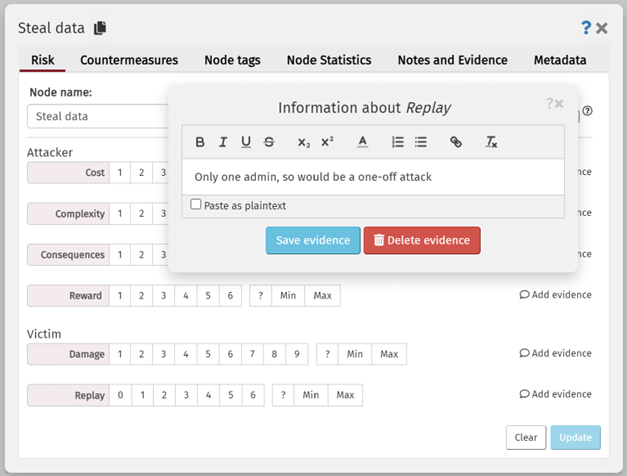Insert a numbered list

pos(398,142)
